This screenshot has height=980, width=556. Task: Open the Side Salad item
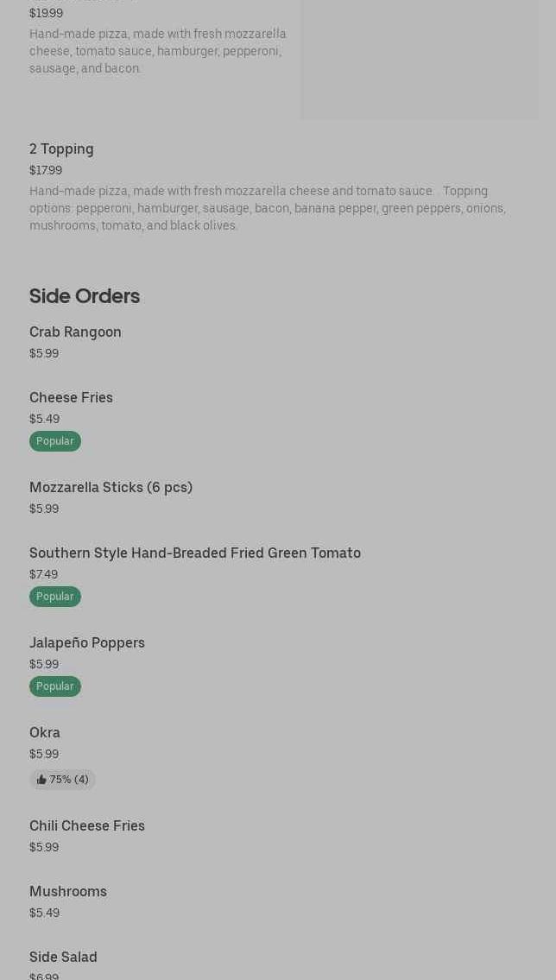point(63,958)
